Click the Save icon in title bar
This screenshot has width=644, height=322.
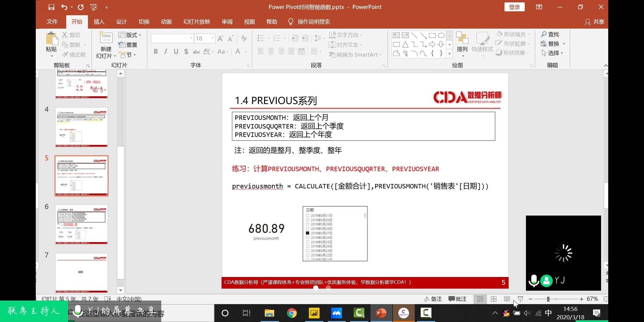51,7
